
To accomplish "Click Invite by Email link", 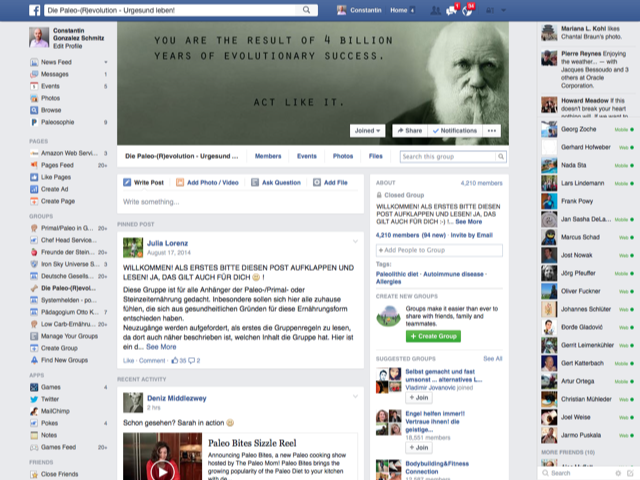I will 471,235.
